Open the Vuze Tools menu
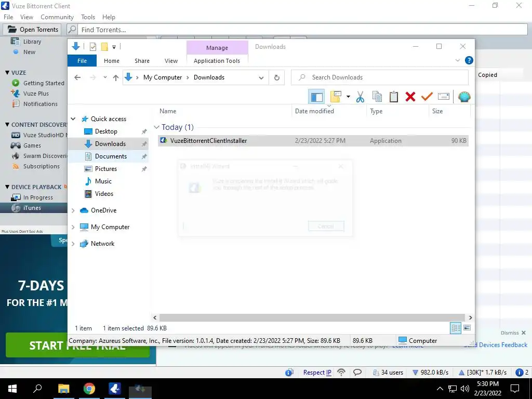 tap(88, 17)
